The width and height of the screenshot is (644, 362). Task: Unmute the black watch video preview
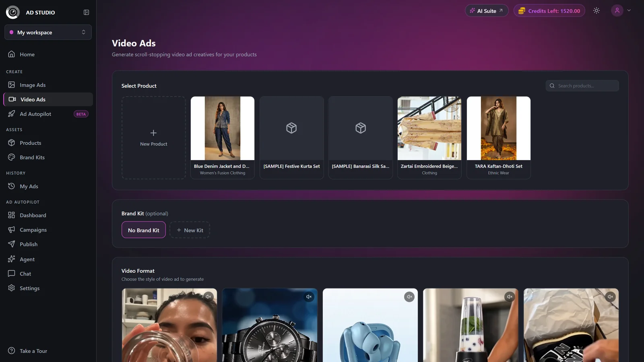point(309,297)
